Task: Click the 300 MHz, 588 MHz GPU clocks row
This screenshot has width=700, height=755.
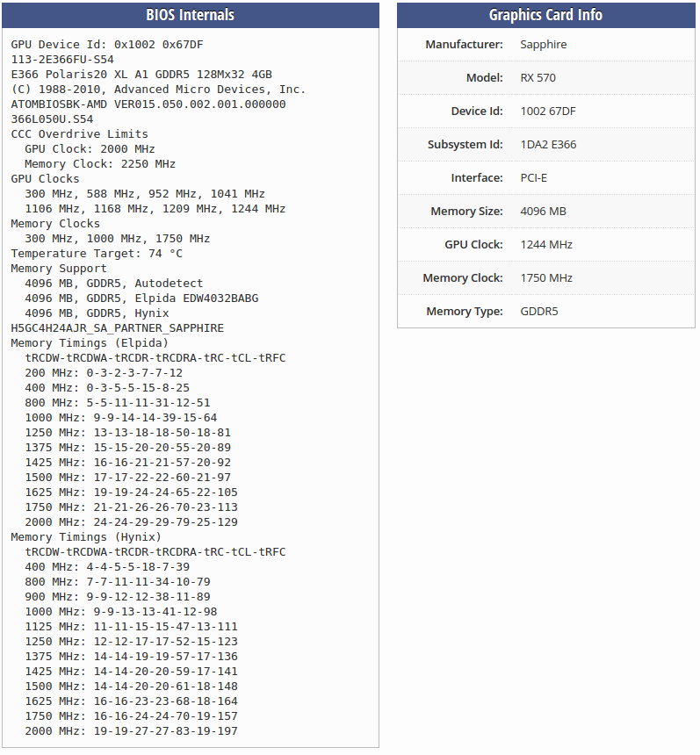Action: (145, 193)
